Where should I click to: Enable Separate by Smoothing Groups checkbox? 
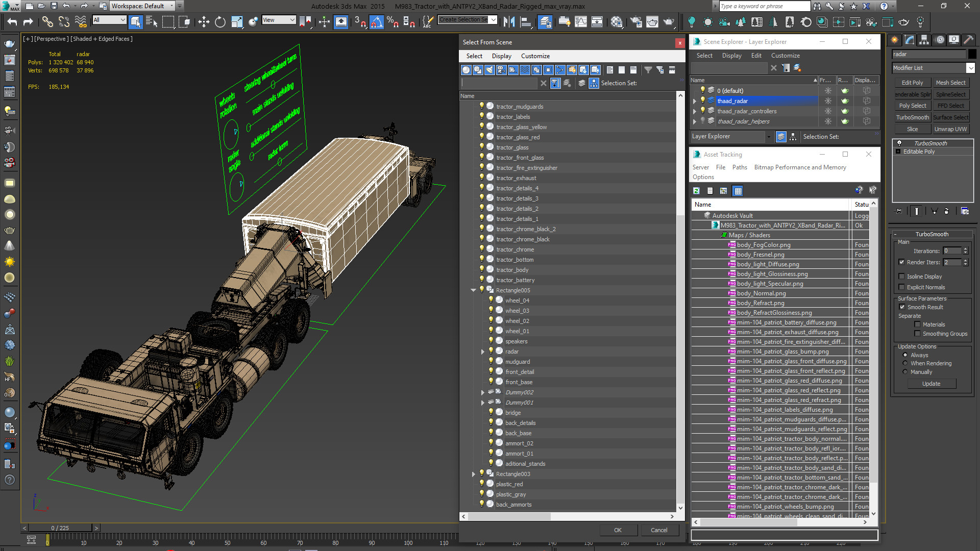tap(917, 334)
